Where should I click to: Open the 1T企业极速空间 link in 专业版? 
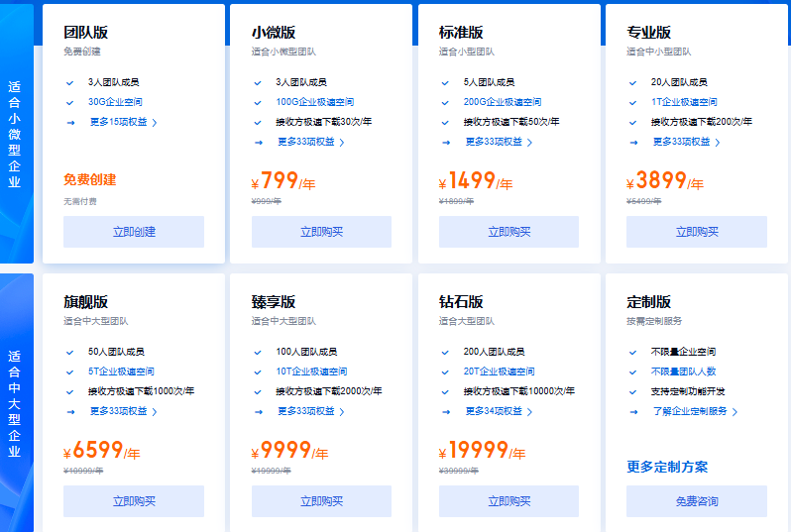[684, 102]
